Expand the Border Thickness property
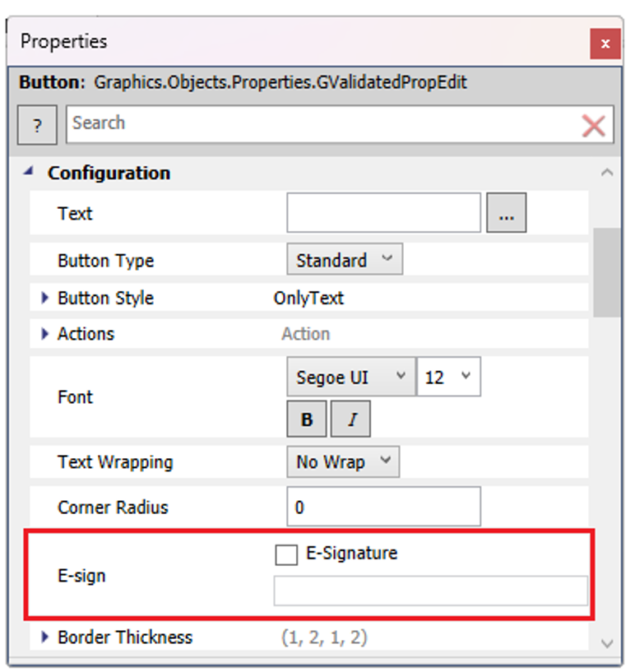 [44, 637]
